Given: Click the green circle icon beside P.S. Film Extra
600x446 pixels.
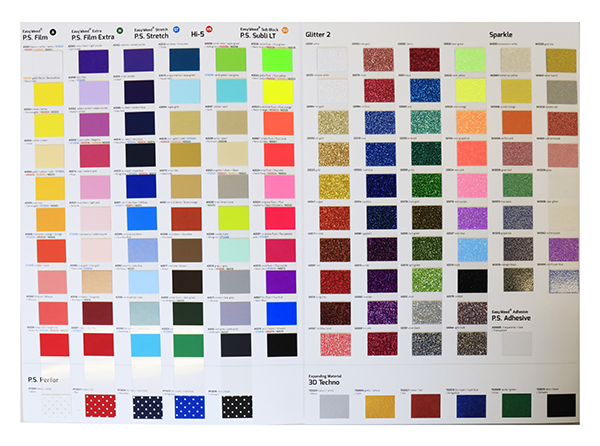Looking at the screenshot, I should (120, 31).
